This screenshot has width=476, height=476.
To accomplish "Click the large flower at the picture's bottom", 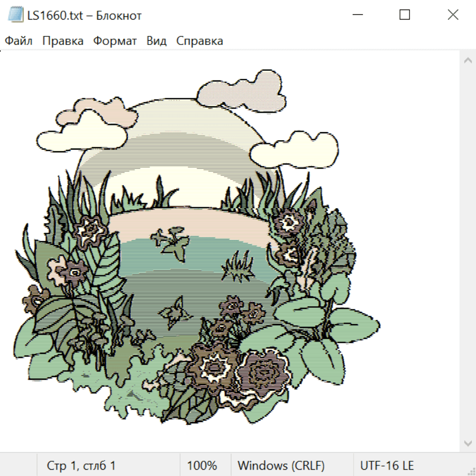I will coord(263,373).
